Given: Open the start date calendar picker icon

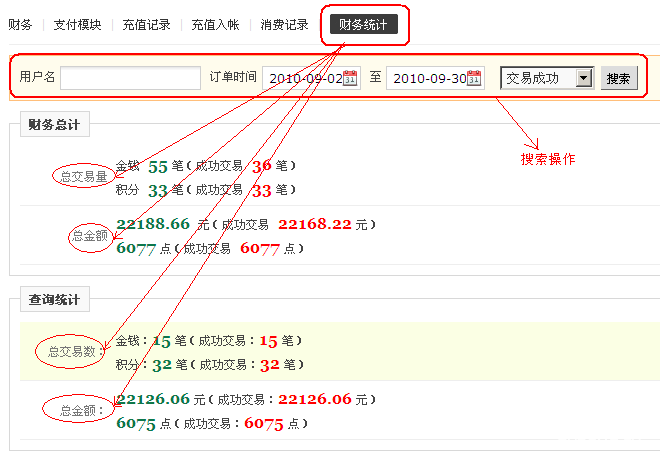Looking at the screenshot, I should coord(350,78).
